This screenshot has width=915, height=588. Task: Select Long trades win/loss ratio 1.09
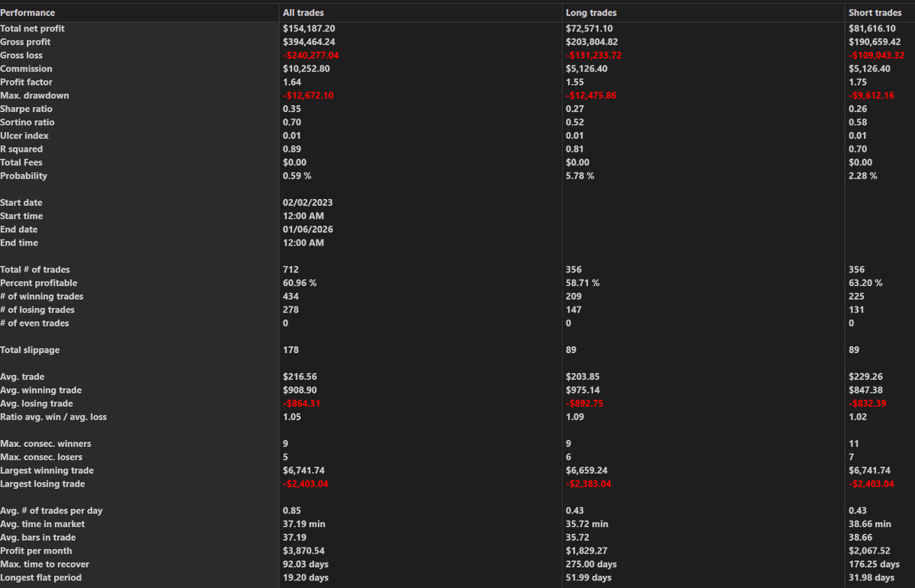(x=574, y=416)
